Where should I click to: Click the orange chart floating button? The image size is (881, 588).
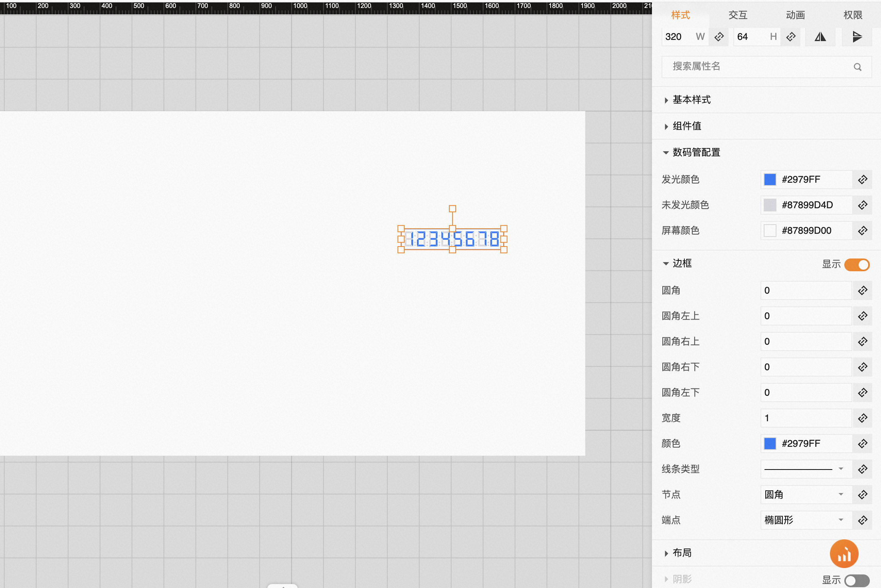(x=844, y=554)
